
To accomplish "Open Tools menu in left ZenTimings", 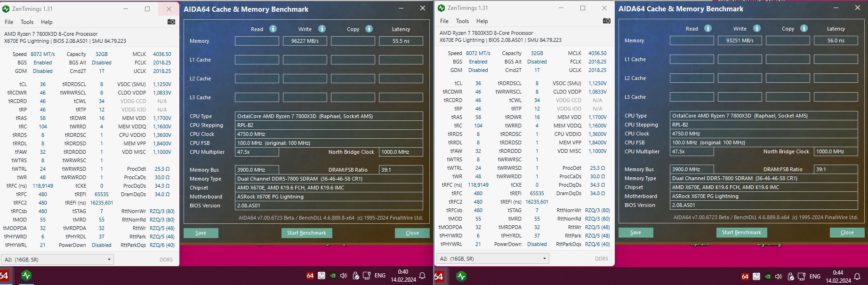I will [27, 22].
